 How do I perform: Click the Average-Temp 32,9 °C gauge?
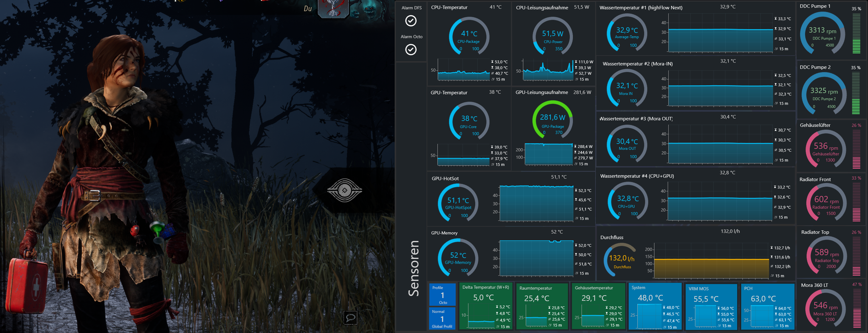(x=627, y=33)
